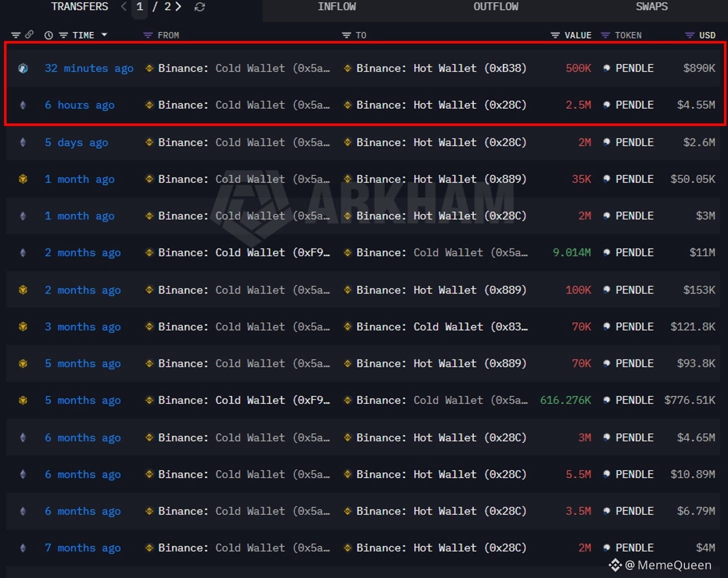
Task: Click the $2.6M USD amount
Action: coord(699,142)
